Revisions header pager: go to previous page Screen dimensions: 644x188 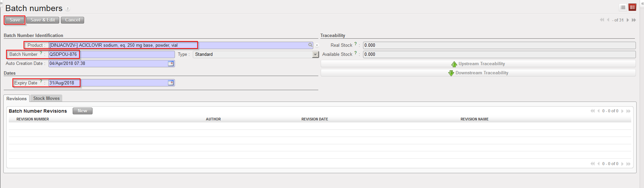pos(599,111)
